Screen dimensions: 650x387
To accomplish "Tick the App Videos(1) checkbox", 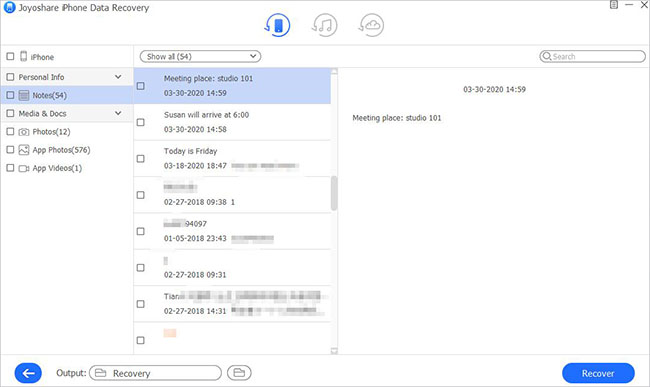I will [x=10, y=168].
